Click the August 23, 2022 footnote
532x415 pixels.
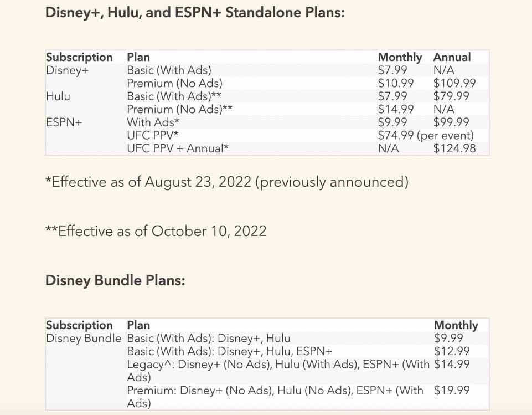coord(226,182)
